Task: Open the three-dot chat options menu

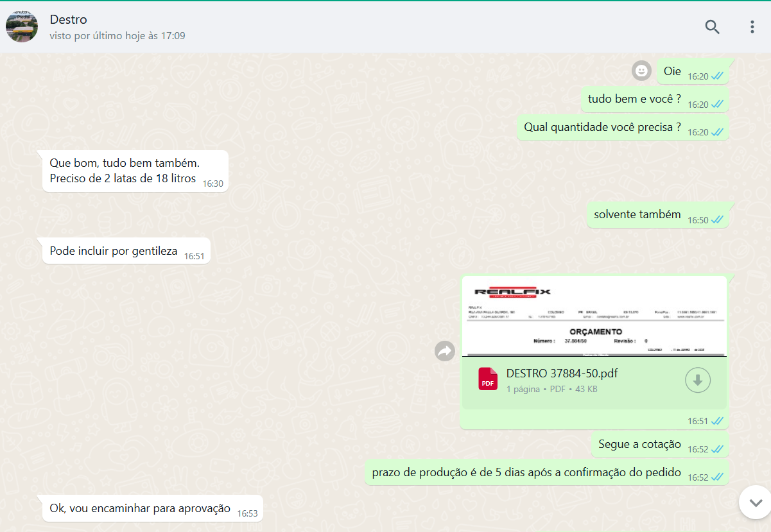Action: point(752,27)
